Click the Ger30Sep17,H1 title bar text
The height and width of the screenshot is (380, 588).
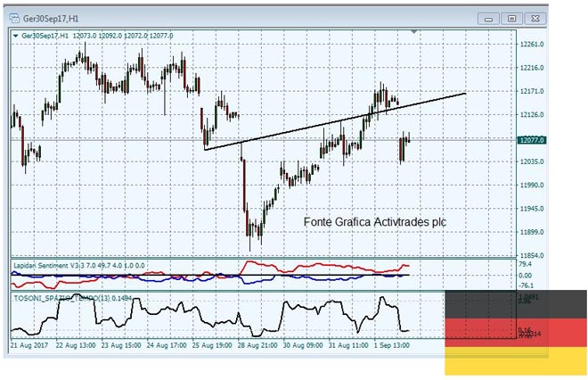point(49,17)
